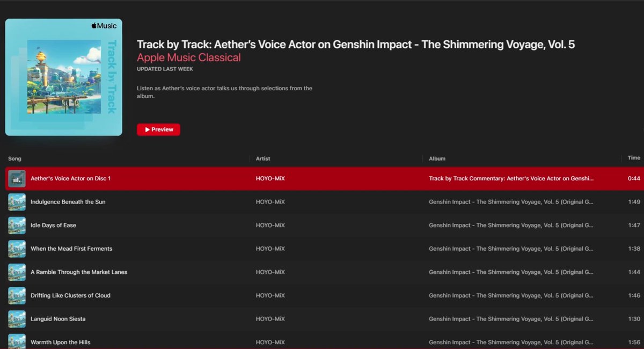
Task: Open the Apple Music Classical curator link
Action: 189,57
